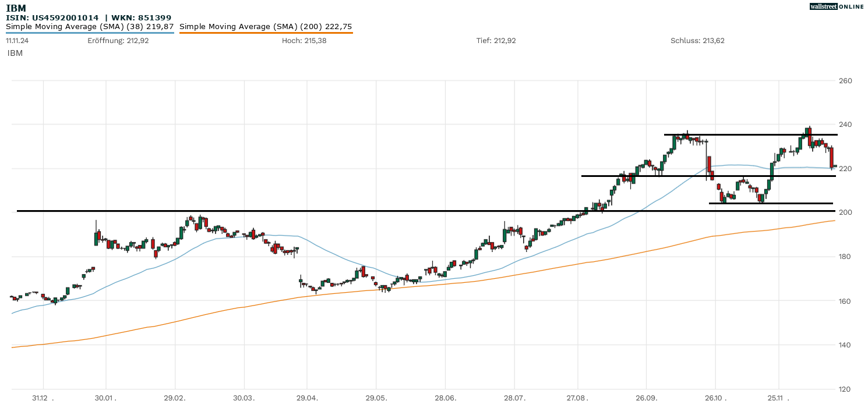Toggle the SMA (38) legend entry

pyautogui.click(x=90, y=27)
